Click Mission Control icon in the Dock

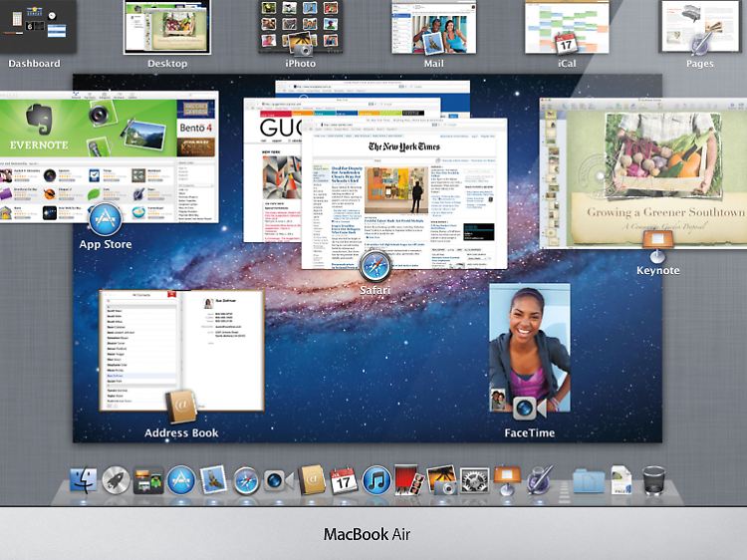coord(148,480)
